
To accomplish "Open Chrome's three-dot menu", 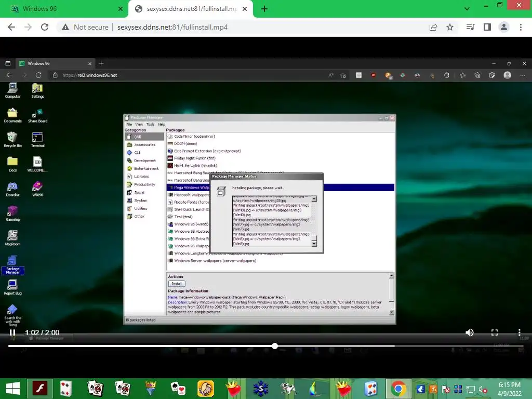I will pos(521,27).
